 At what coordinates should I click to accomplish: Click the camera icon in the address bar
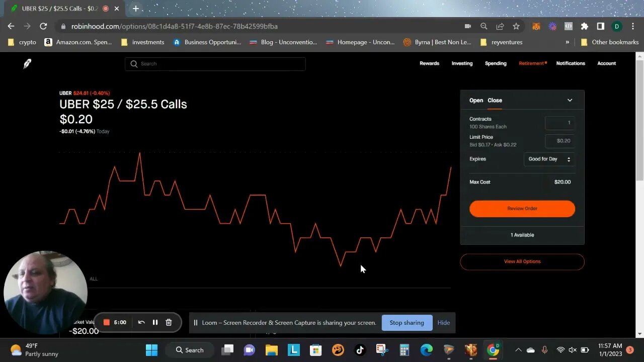468,26
